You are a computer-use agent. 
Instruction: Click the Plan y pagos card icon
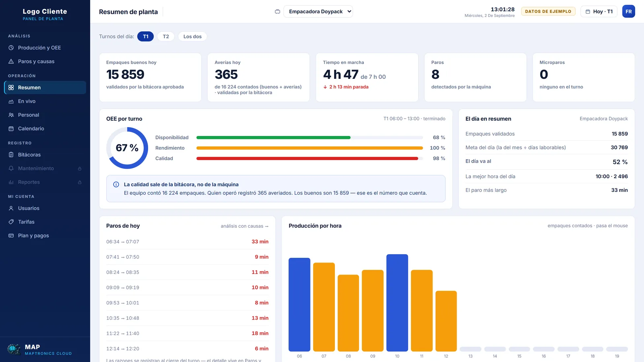pos(11,236)
